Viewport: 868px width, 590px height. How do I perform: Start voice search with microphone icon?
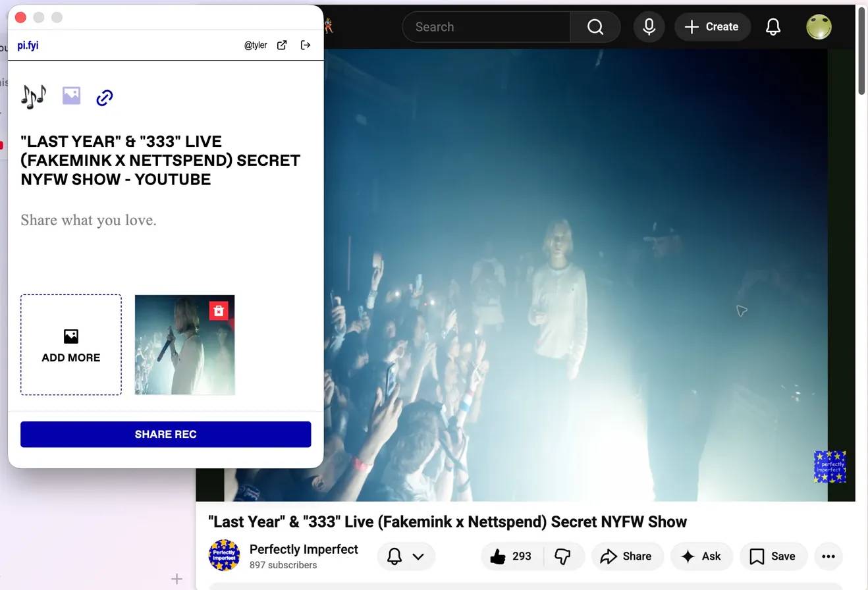649,27
